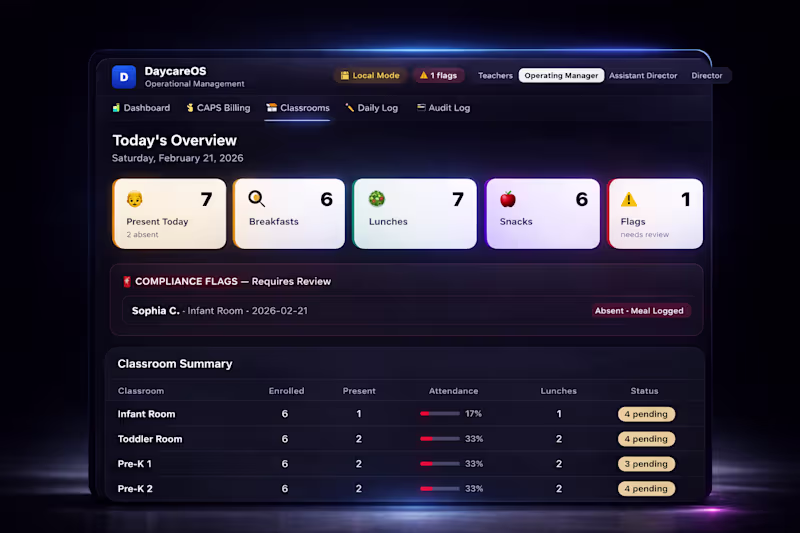
Task: Switch role to Director
Action: (x=707, y=75)
